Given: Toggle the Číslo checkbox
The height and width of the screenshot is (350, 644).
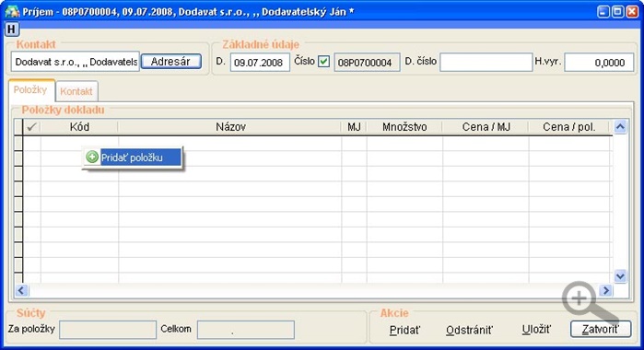Looking at the screenshot, I should point(323,62).
